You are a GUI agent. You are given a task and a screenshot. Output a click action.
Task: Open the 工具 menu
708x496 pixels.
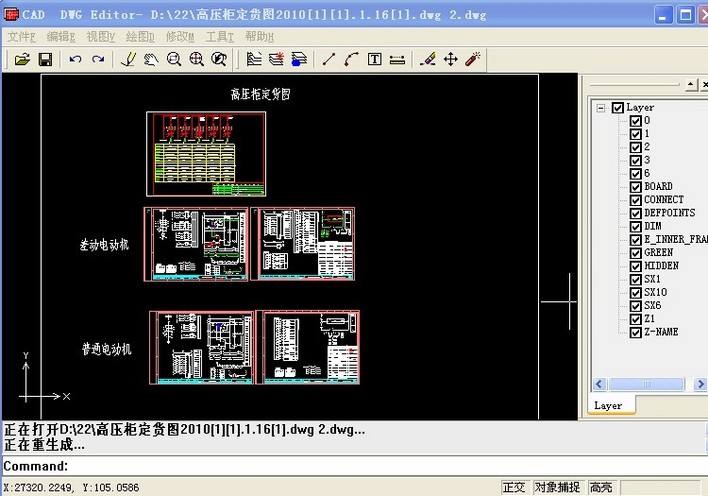click(220, 37)
